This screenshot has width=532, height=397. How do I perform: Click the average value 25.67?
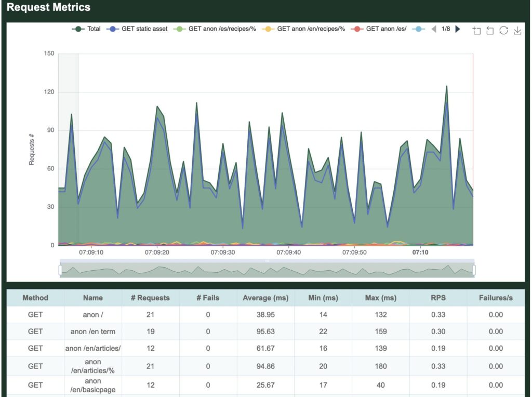click(265, 385)
